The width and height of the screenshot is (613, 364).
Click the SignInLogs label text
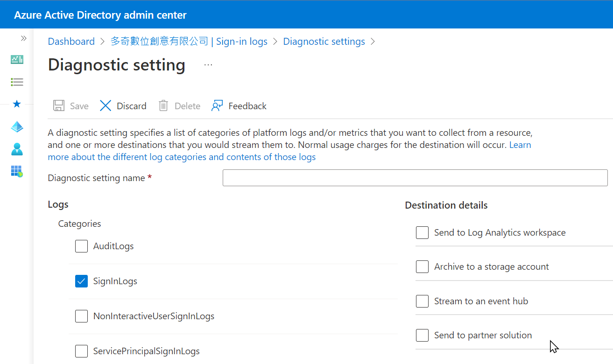[115, 281]
